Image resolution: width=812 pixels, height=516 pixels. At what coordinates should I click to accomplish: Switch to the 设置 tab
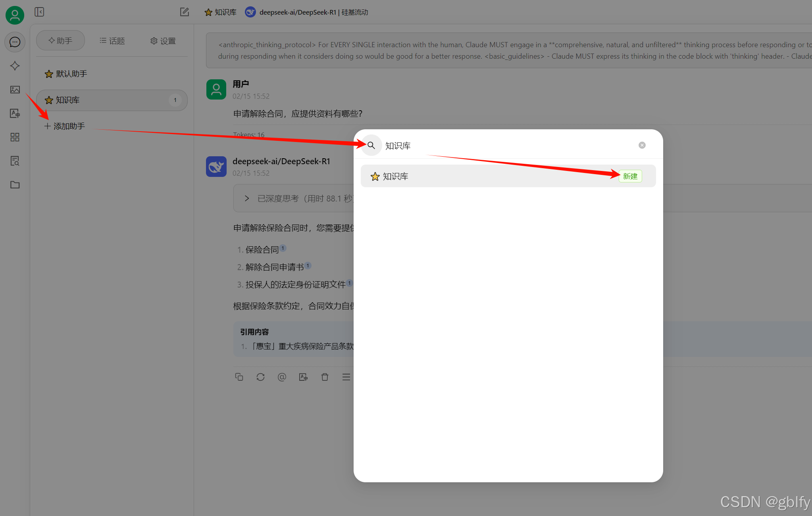(163, 41)
